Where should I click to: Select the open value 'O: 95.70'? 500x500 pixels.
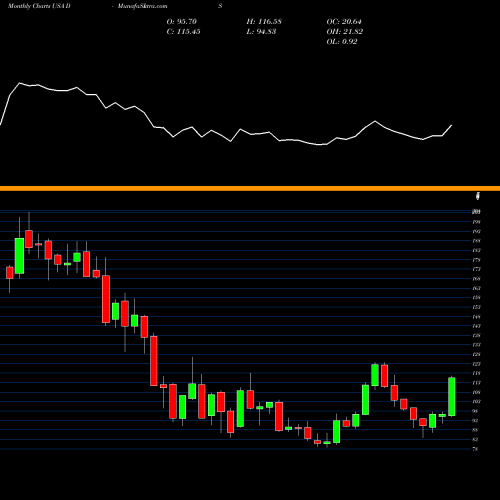tap(182, 22)
